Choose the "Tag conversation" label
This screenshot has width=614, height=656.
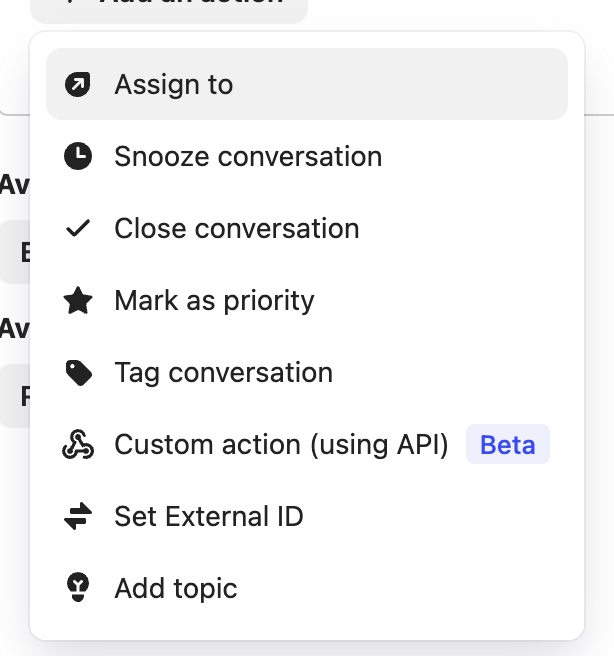point(223,373)
